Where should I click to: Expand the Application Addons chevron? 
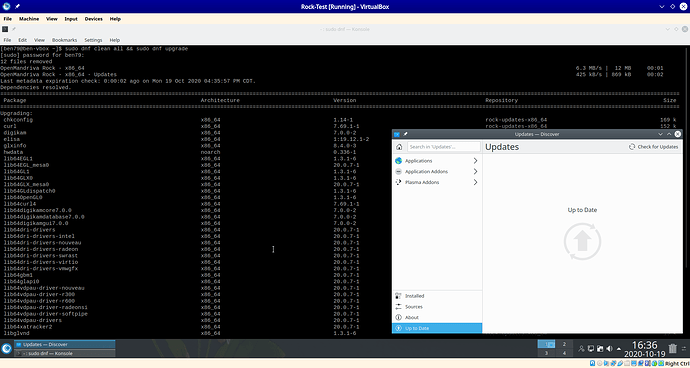475,172
